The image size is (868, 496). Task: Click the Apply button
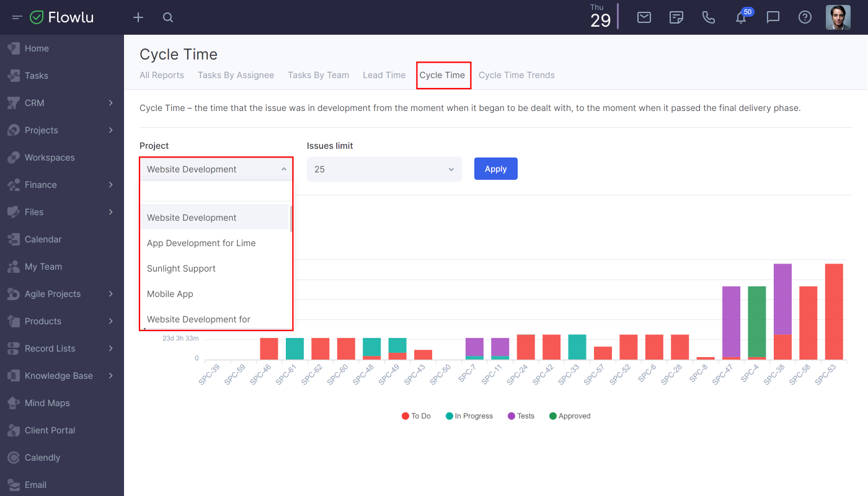(496, 169)
